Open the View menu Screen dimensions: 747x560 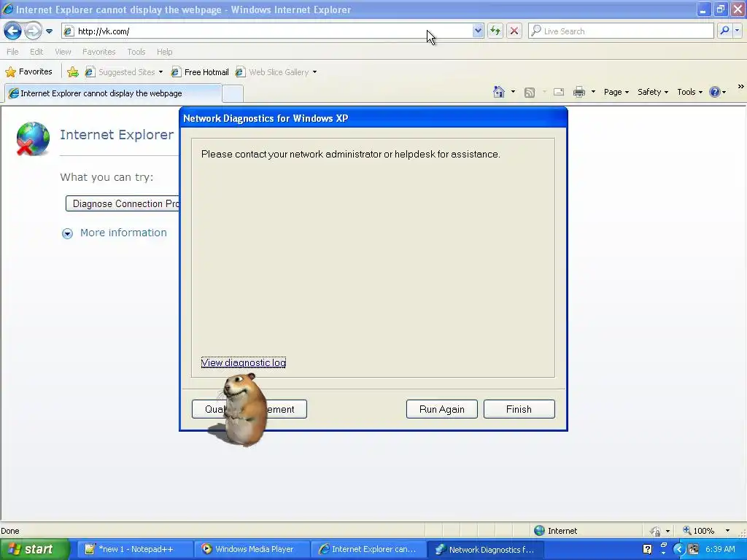(63, 52)
